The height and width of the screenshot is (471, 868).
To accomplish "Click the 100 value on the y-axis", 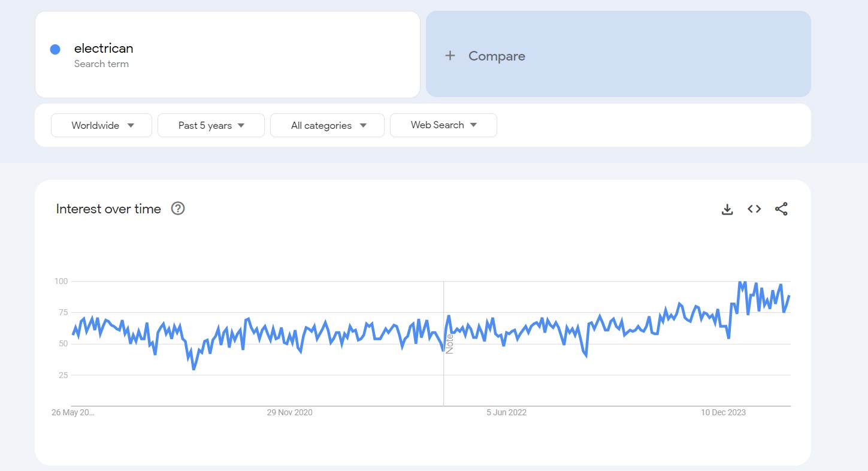I will click(61, 281).
